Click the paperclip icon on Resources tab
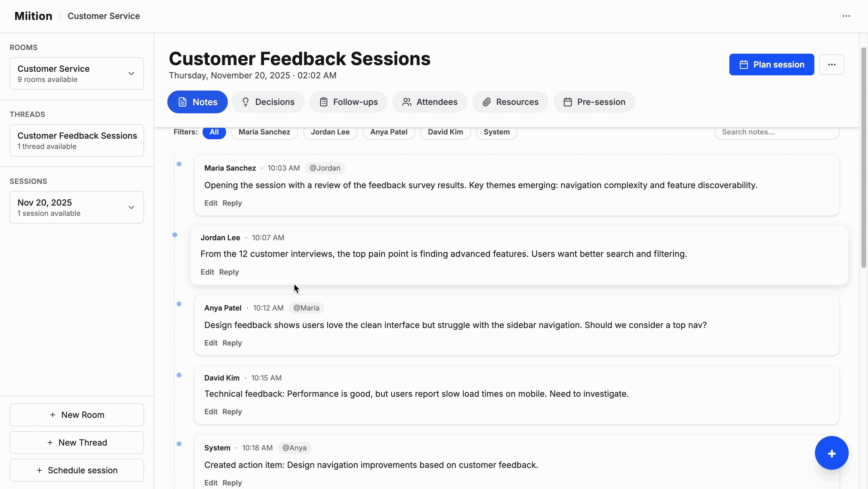 tap(486, 102)
